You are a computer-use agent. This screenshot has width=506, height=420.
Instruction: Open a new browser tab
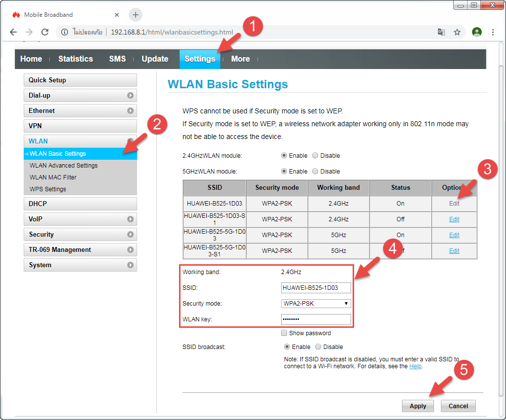click(136, 15)
